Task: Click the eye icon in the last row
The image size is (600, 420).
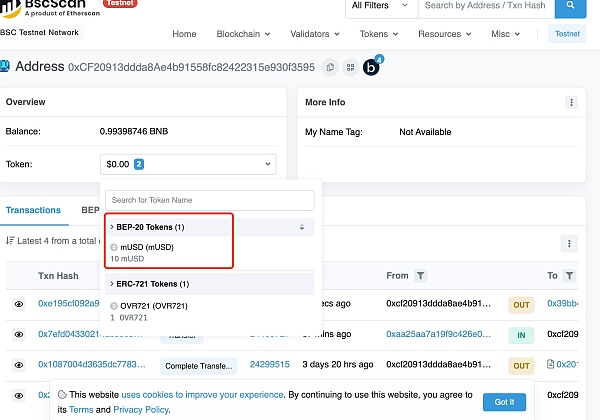Action: point(19,396)
